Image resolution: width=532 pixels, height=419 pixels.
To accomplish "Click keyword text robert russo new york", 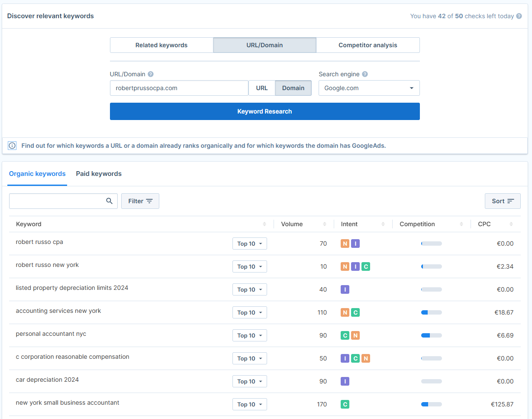I will pos(47,265).
